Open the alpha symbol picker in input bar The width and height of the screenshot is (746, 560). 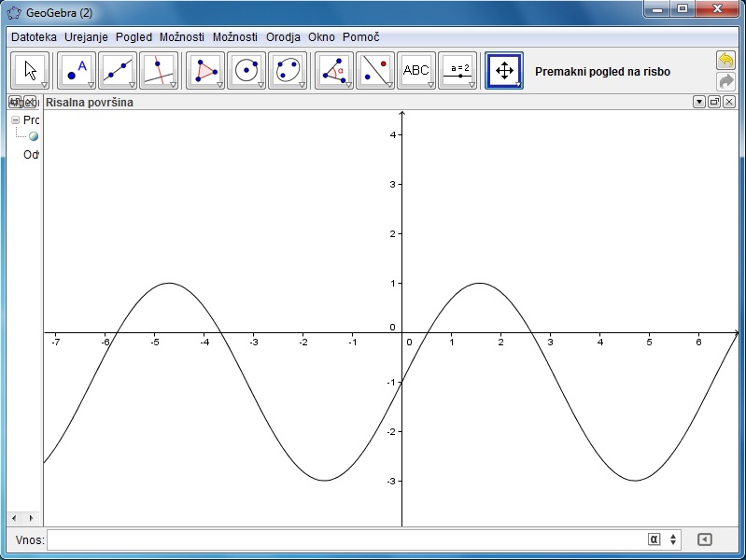[654, 539]
